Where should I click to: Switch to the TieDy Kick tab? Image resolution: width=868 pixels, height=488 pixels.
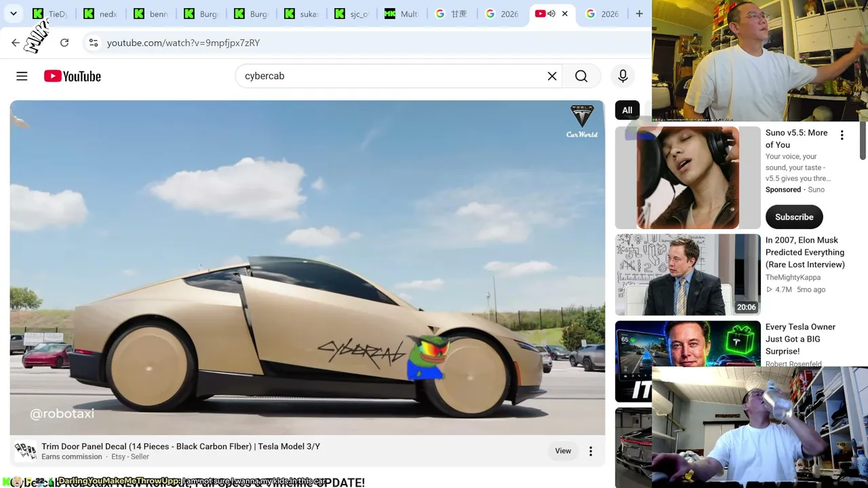pos(51,14)
